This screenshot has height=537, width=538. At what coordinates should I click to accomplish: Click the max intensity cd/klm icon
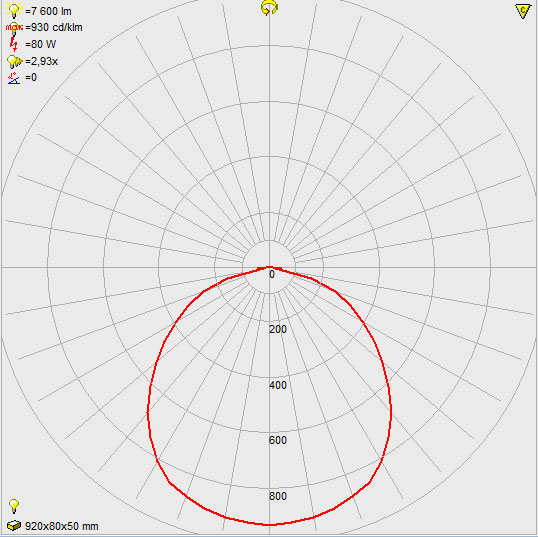point(14,28)
